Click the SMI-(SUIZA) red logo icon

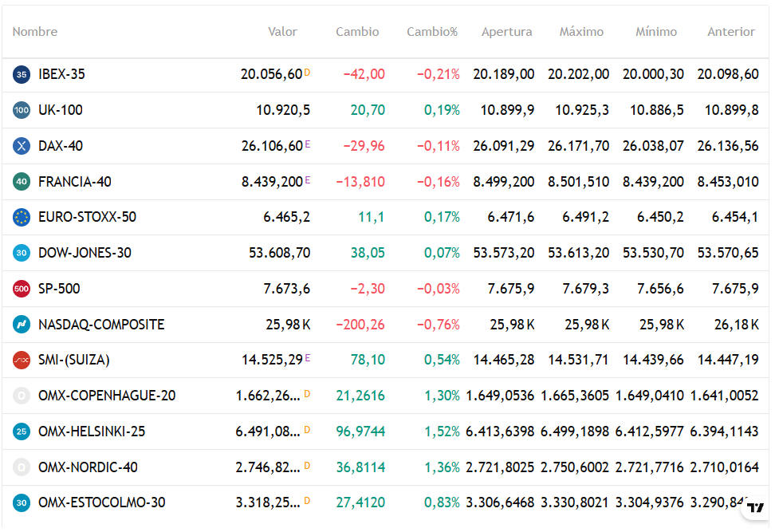[22, 360]
